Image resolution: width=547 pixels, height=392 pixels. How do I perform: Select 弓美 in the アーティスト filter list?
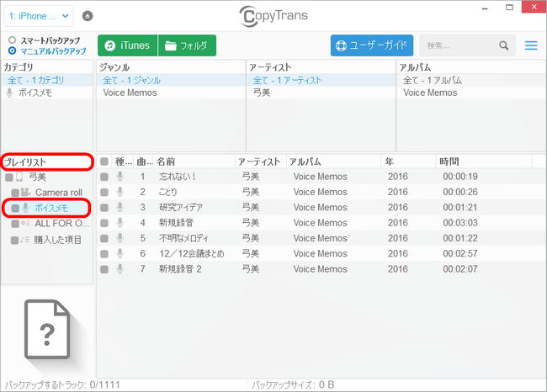coord(321,93)
